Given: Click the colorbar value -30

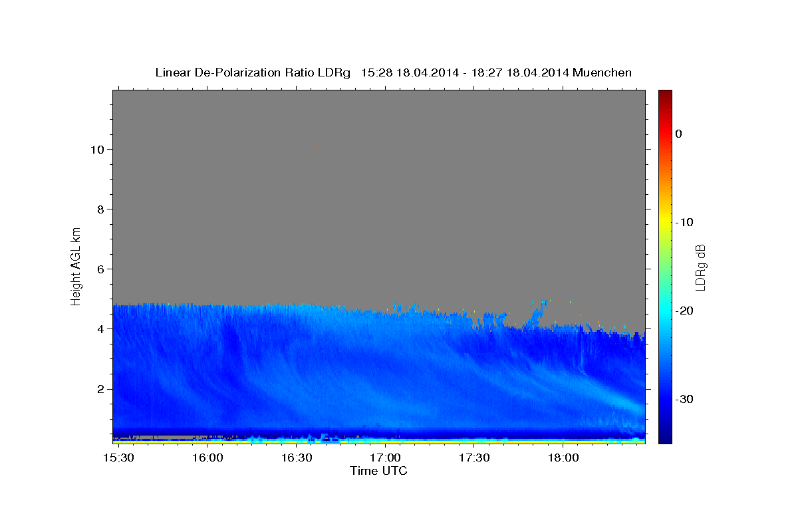Looking at the screenshot, I should [x=684, y=399].
